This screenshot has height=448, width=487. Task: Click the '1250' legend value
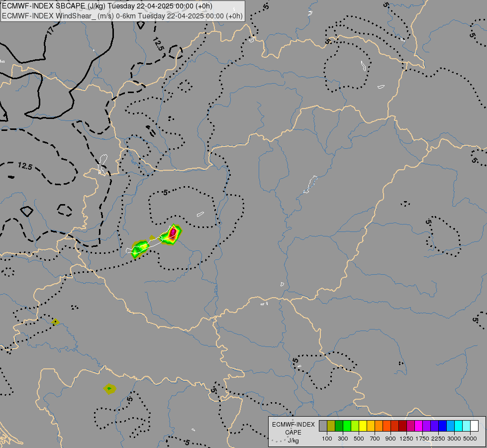click(406, 439)
